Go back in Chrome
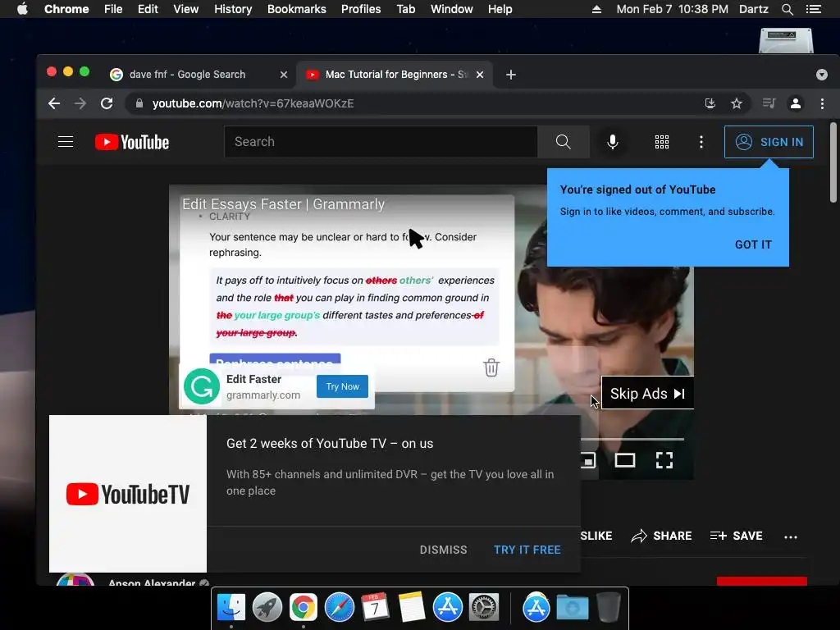Image resolution: width=840 pixels, height=630 pixels. pos(53,103)
